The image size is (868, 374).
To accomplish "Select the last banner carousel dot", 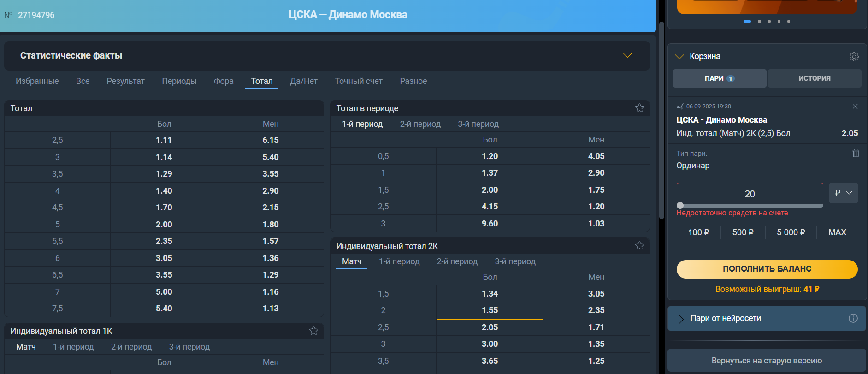I will 789,21.
